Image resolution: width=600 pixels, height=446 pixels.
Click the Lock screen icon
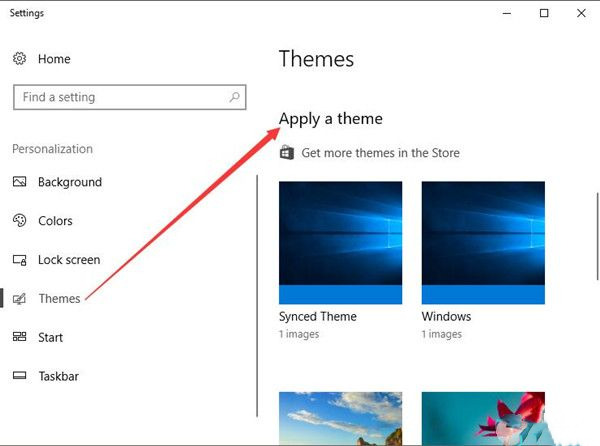click(x=20, y=260)
